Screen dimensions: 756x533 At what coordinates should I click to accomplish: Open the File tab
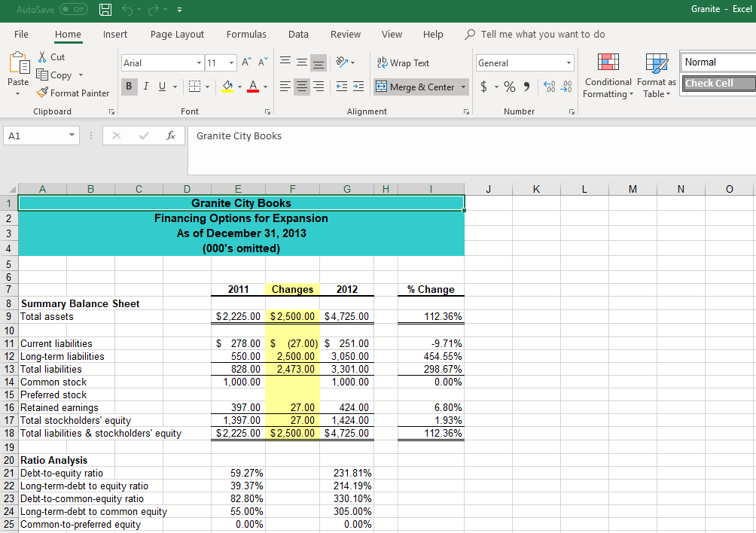tap(21, 34)
